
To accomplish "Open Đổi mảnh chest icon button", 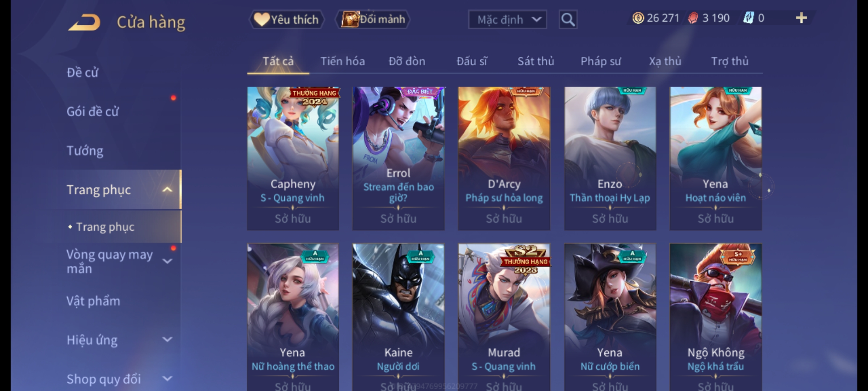I will tap(373, 20).
